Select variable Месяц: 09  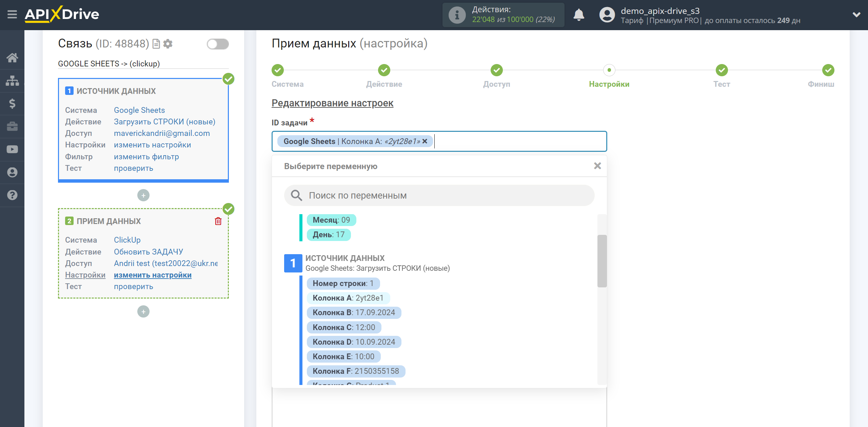pos(331,220)
